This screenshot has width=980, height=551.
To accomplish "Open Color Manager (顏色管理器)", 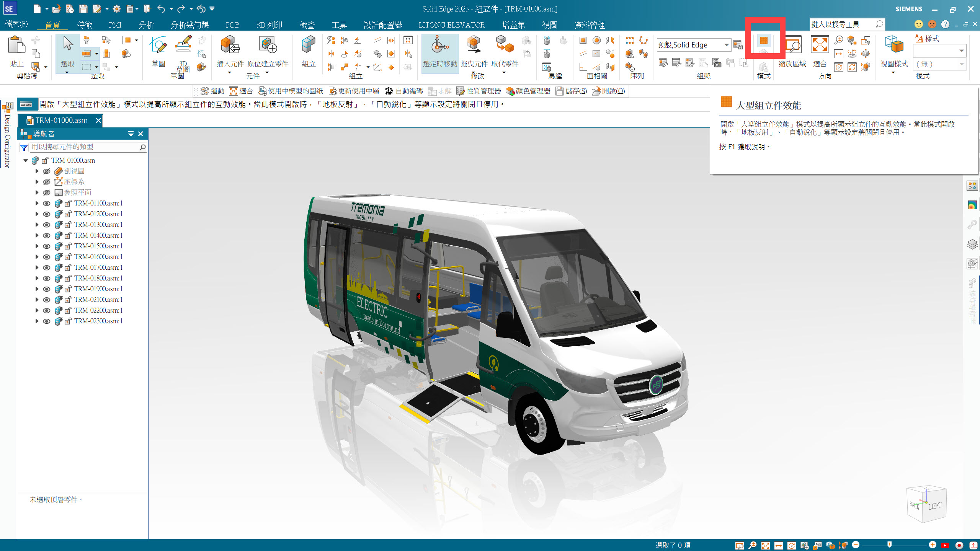I will coord(528,91).
